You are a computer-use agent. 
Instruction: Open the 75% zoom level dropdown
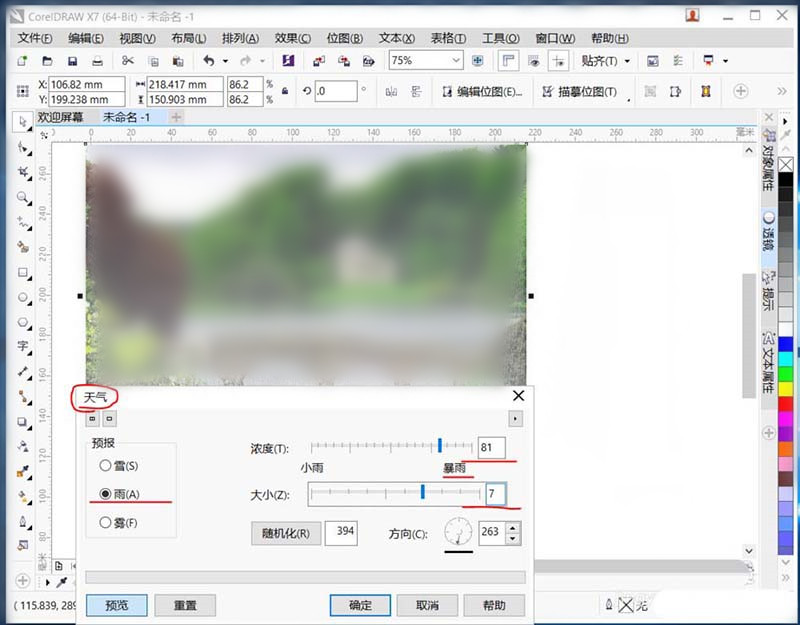point(456,61)
